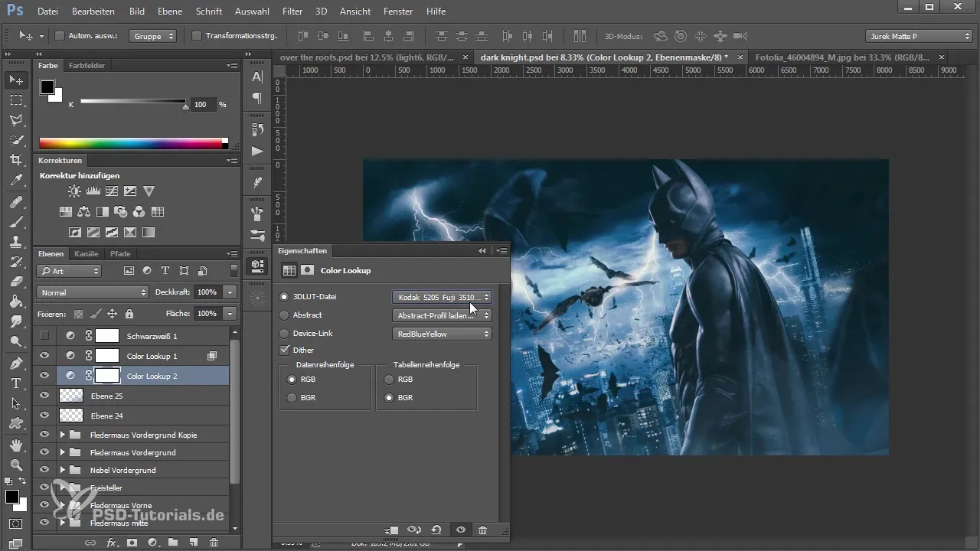
Task: Add a layer mask from Layers panel
Action: (x=132, y=543)
